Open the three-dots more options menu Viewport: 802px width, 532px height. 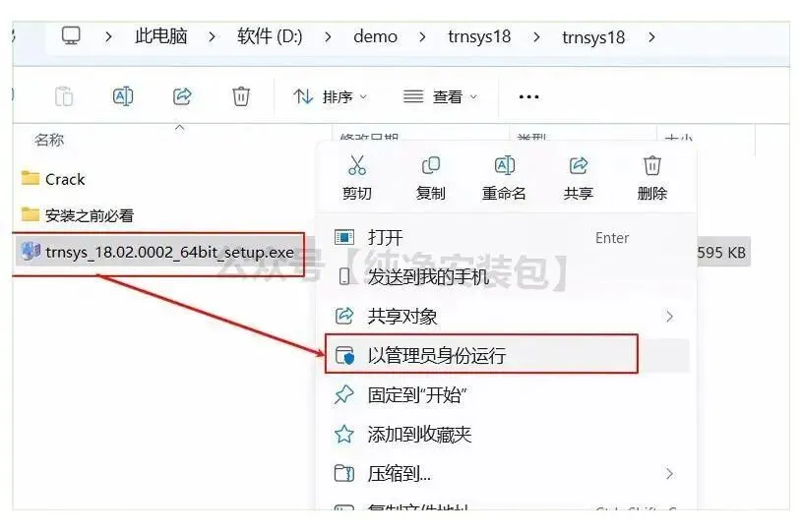click(528, 96)
